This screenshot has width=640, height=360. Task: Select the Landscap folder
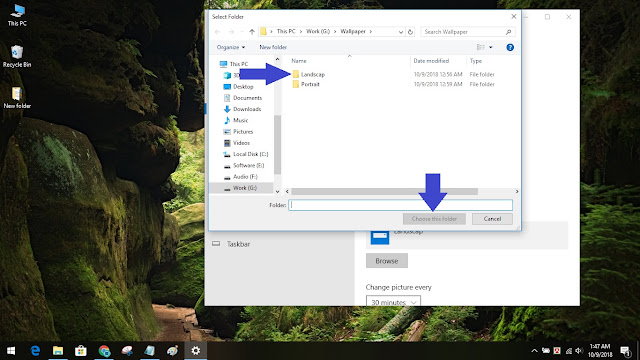point(313,74)
